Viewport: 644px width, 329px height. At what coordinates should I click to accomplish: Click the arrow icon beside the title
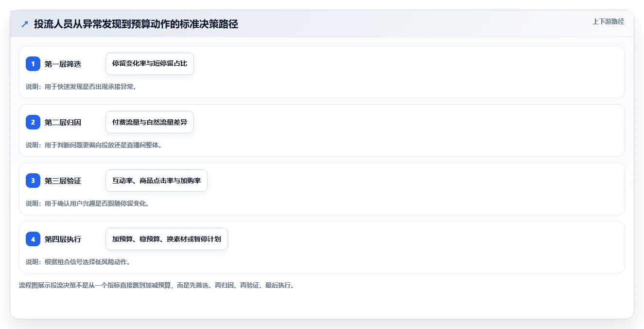25,24
